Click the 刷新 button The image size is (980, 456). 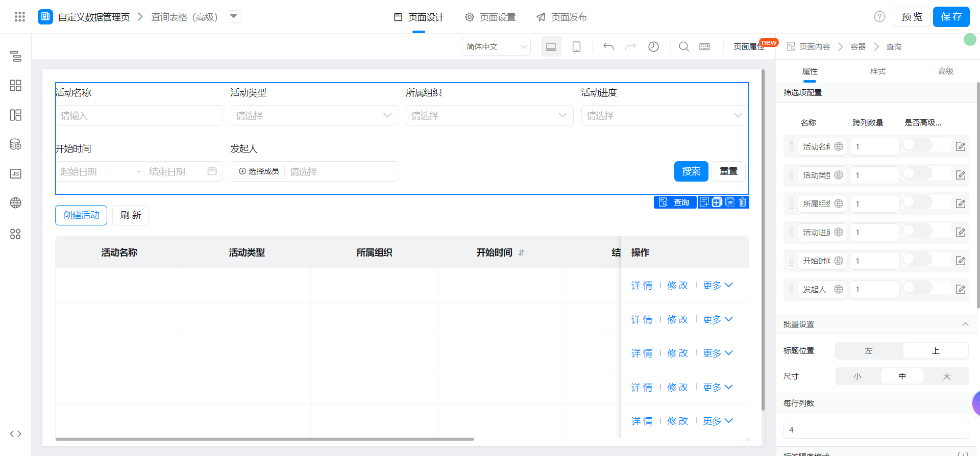coord(131,215)
